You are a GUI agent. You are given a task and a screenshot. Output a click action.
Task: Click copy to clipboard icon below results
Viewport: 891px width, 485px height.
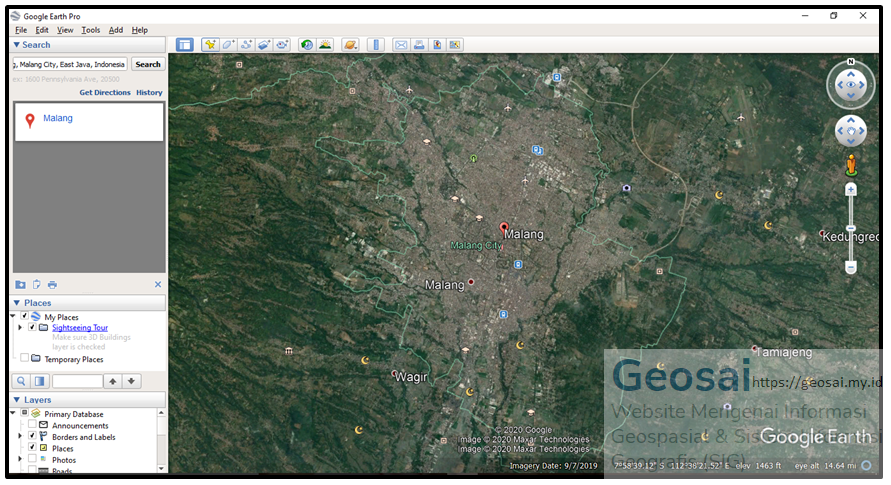36,285
